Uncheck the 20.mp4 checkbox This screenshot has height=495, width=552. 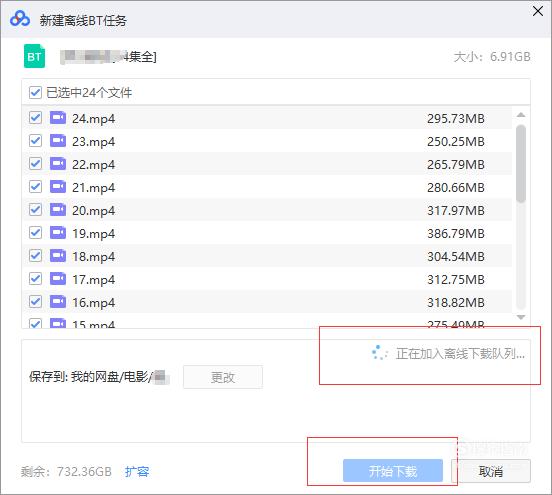click(x=35, y=210)
